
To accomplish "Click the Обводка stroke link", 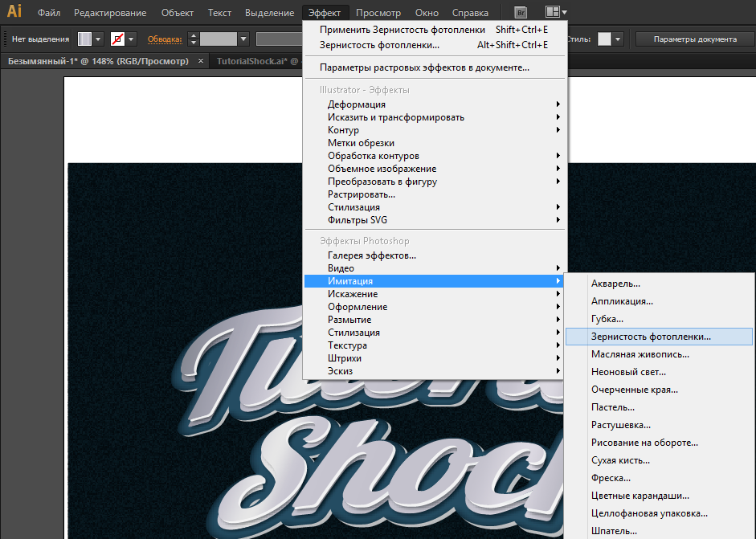I will [x=165, y=39].
